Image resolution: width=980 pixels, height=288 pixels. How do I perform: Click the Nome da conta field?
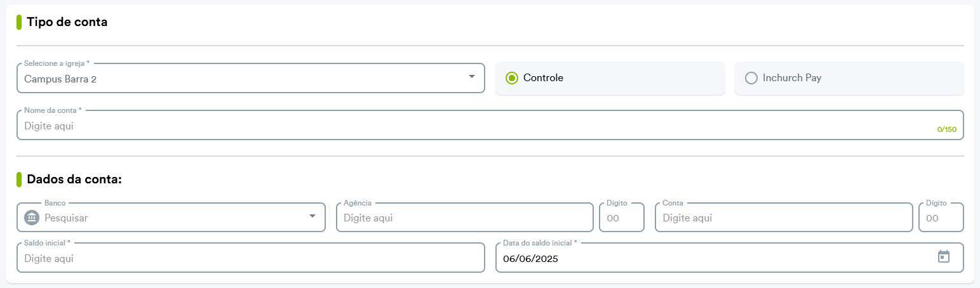click(490, 126)
